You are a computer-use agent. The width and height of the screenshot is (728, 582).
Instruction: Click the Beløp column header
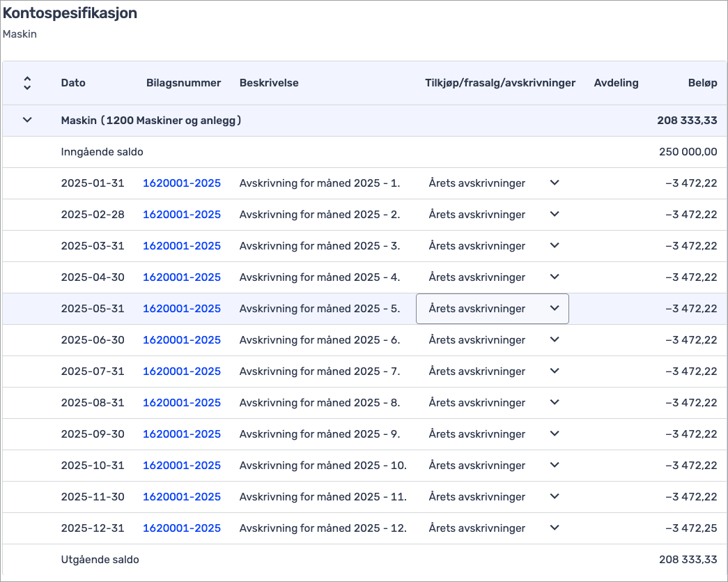pyautogui.click(x=702, y=83)
